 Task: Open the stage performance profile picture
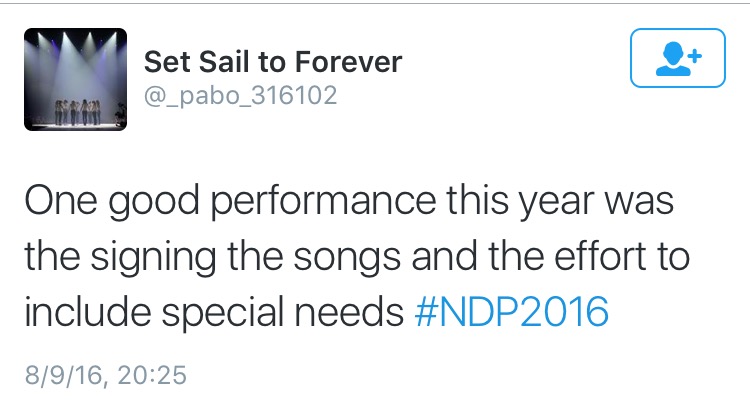pyautogui.click(x=73, y=79)
